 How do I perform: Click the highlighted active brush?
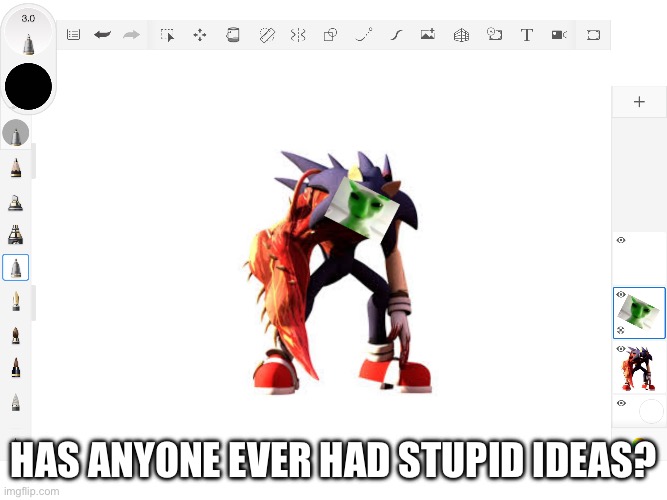pyautogui.click(x=16, y=268)
